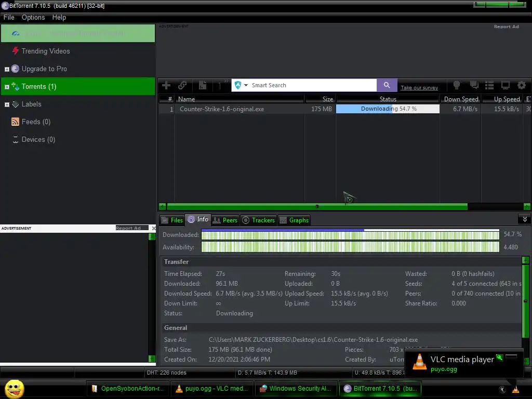Expand the Labels tree node
Screen dimensions: 532x399
7,104
